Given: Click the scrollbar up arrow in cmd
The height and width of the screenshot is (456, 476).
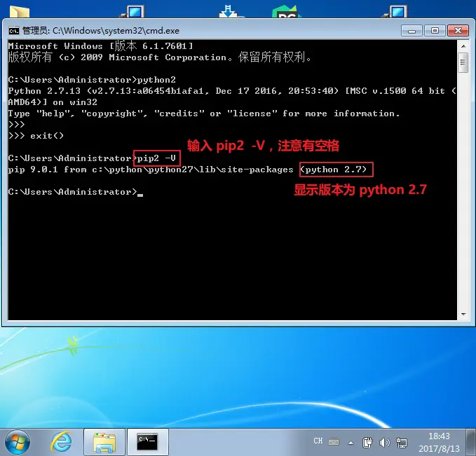Looking at the screenshot, I should coord(463,46).
